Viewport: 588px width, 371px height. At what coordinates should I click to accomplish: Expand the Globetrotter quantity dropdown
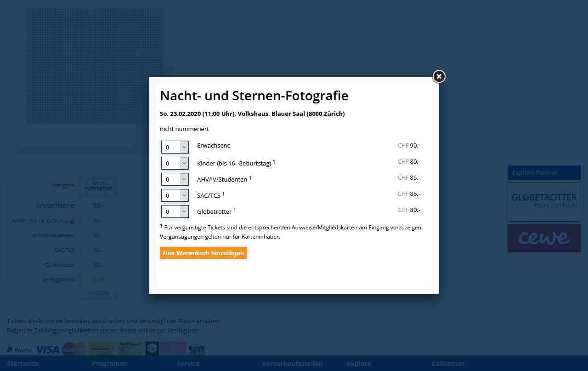tap(175, 211)
